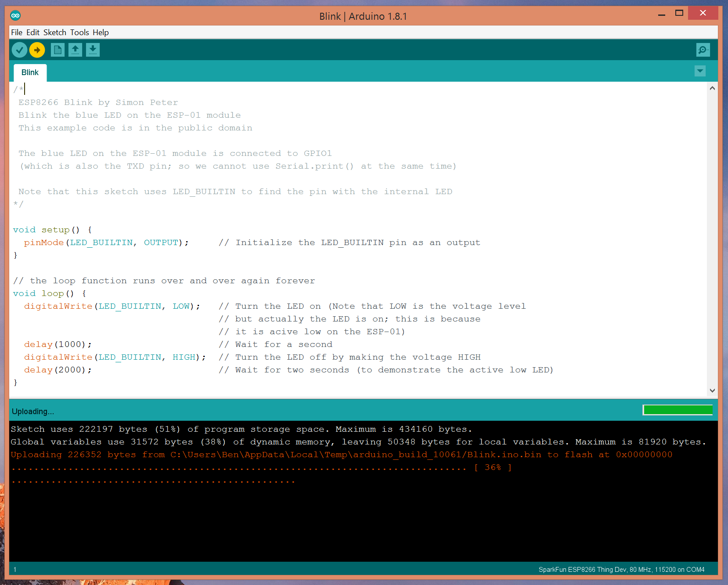
Task: Minimize the Arduino window
Action: pos(662,14)
